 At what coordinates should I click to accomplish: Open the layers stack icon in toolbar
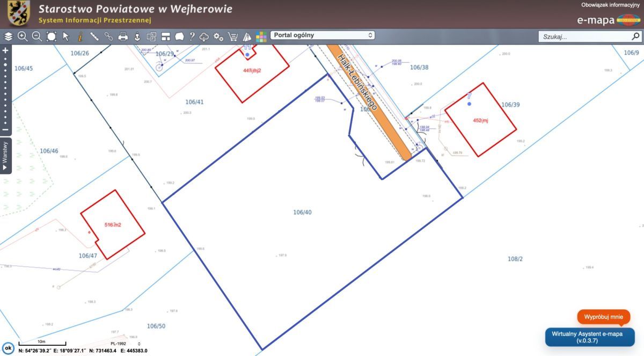tap(8, 37)
